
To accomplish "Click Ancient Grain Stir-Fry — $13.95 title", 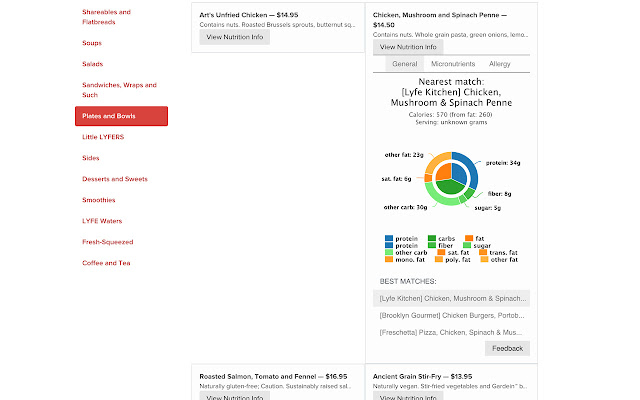I will coord(422,376).
